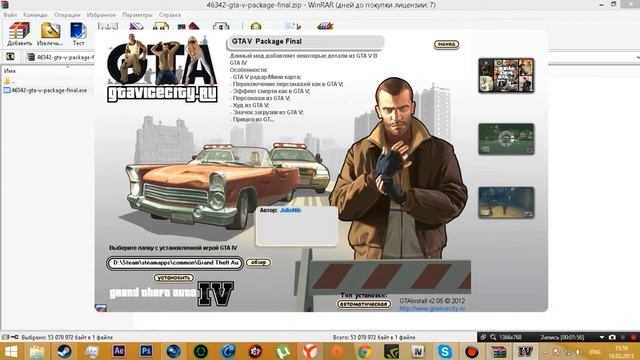Click the camera icon in recording bar
640x360 pixels.
612,337
